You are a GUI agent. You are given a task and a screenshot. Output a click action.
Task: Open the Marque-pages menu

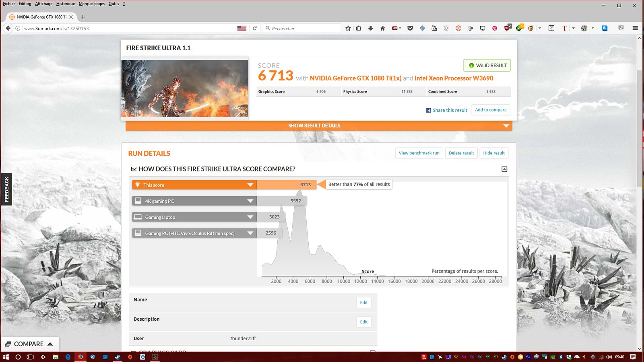[92, 4]
